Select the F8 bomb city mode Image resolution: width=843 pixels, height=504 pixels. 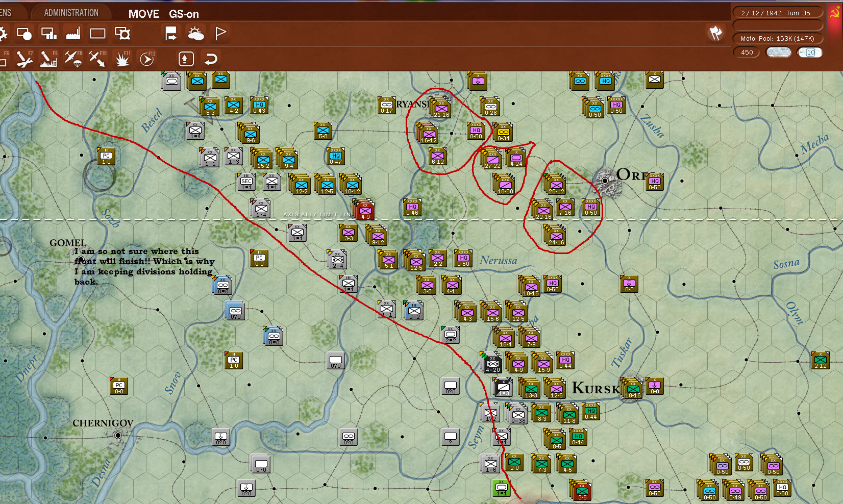point(48,59)
